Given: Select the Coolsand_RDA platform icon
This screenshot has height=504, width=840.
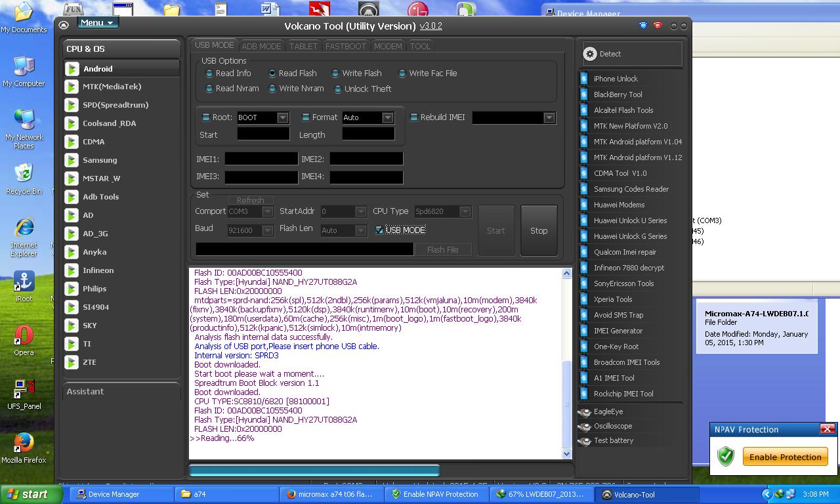Looking at the screenshot, I should pyautogui.click(x=72, y=123).
